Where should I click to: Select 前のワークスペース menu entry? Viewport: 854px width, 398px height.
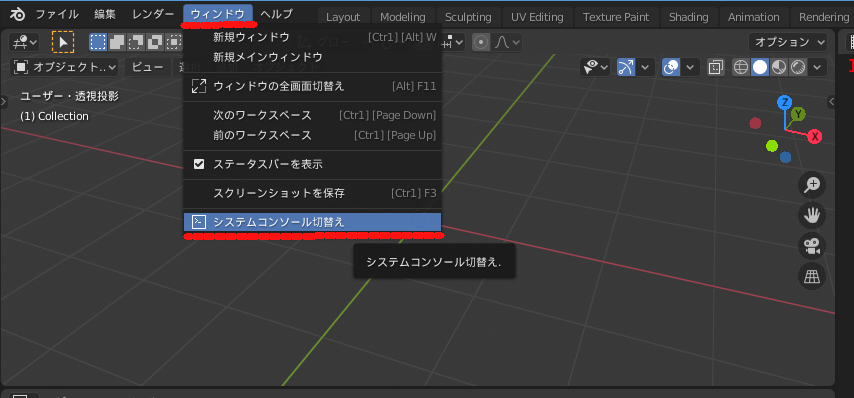click(x=313, y=135)
